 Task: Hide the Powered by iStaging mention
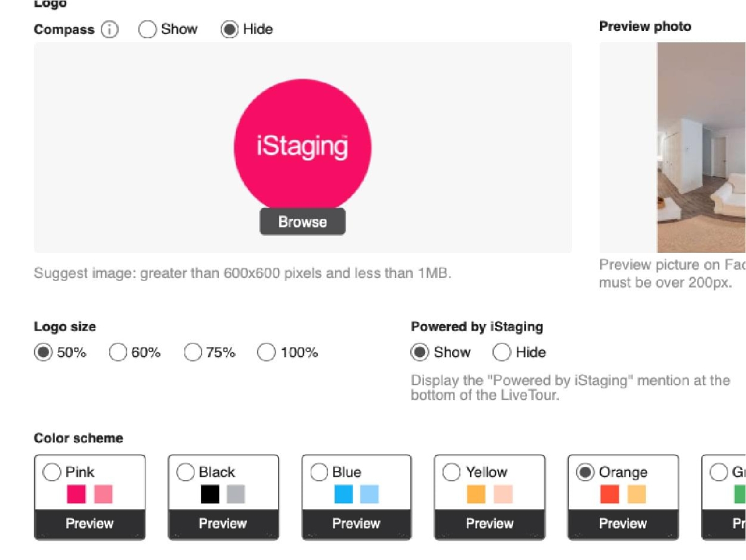click(502, 352)
